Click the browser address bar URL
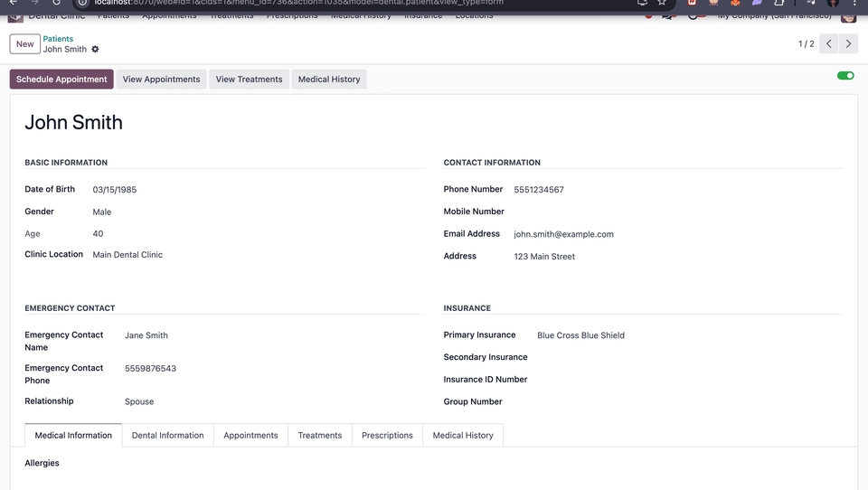This screenshot has width=868, height=490. (299, 3)
